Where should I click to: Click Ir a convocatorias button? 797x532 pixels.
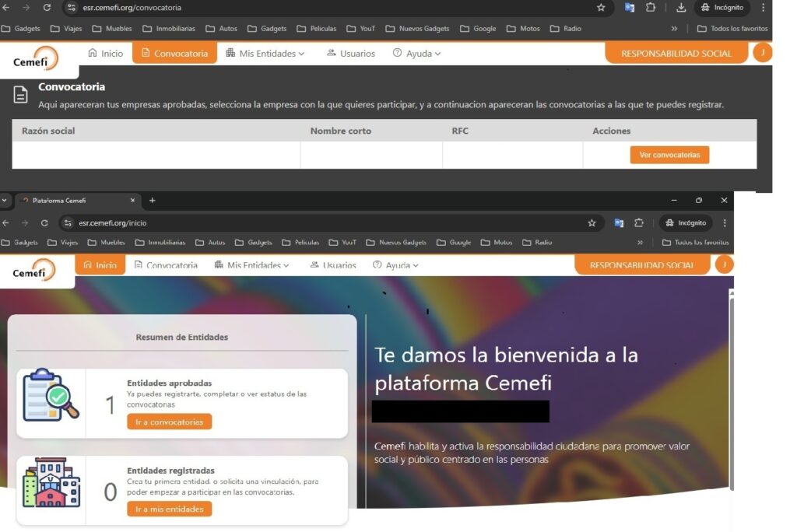pyautogui.click(x=169, y=422)
